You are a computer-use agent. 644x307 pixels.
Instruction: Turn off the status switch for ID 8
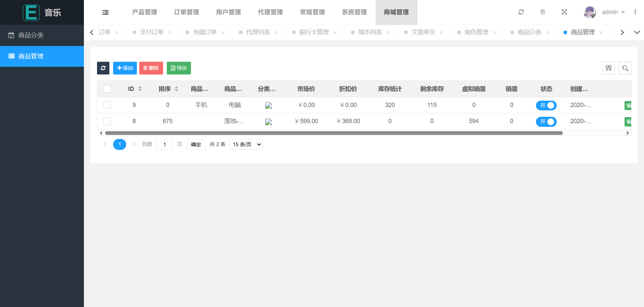tap(546, 121)
